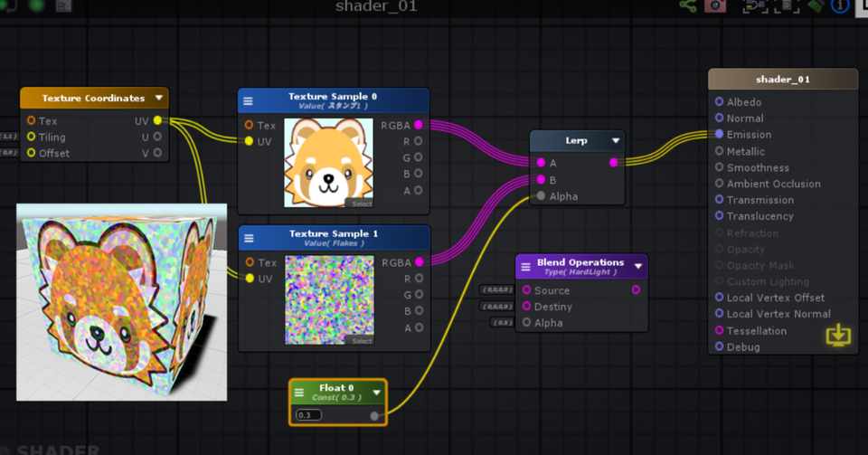Viewport: 868px width, 455px height.
Task: Click shader_01 Local Vertex Normal port
Action: click(719, 313)
